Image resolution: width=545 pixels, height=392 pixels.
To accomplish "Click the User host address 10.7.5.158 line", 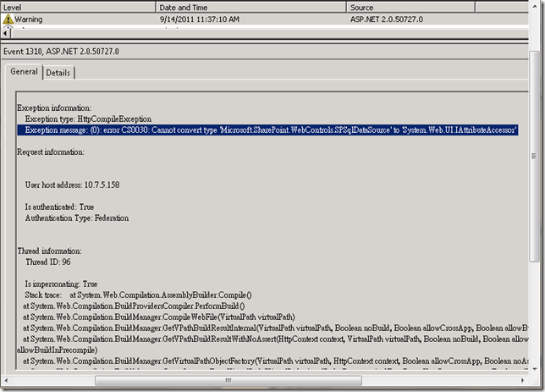I will (72, 185).
